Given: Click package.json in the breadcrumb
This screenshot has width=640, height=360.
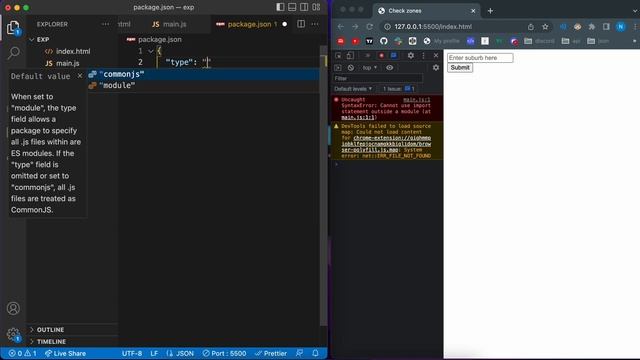Looking at the screenshot, I should point(160,40).
